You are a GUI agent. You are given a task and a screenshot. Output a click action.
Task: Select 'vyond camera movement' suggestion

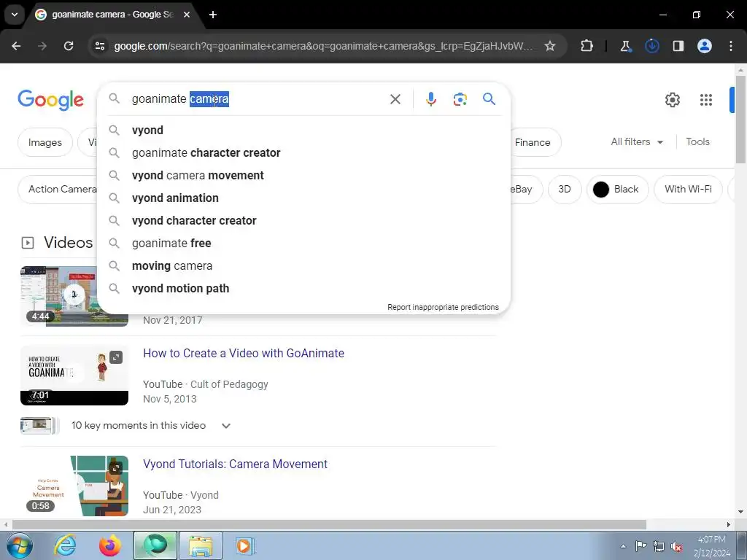pyautogui.click(x=303, y=175)
